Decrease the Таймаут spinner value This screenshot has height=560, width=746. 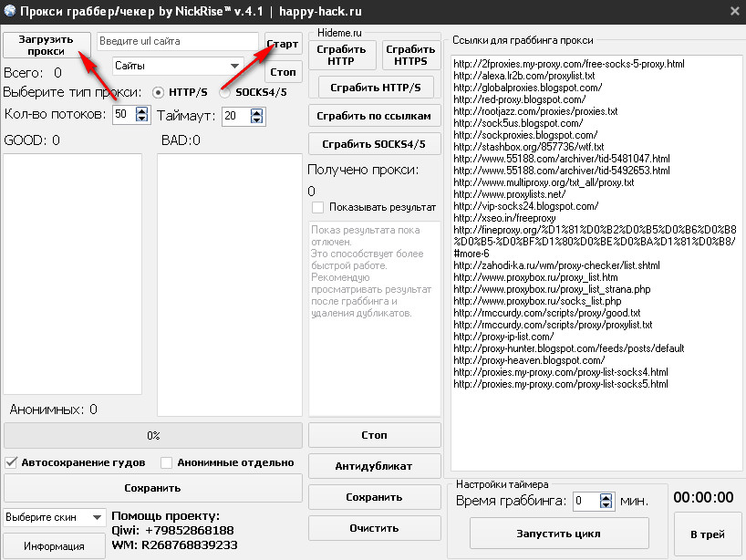point(256,119)
